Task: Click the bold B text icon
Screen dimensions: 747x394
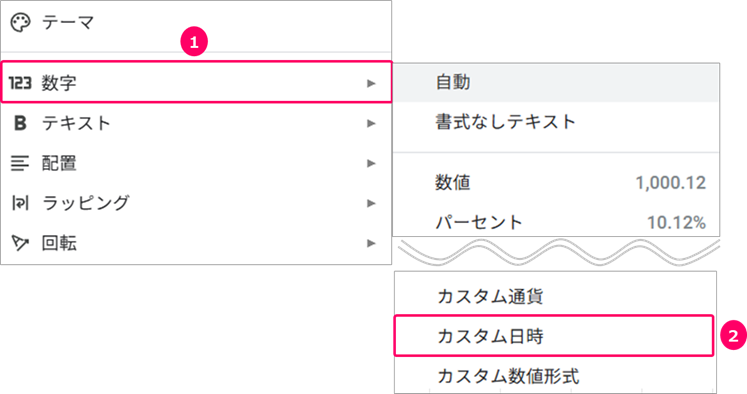Action: [x=20, y=123]
